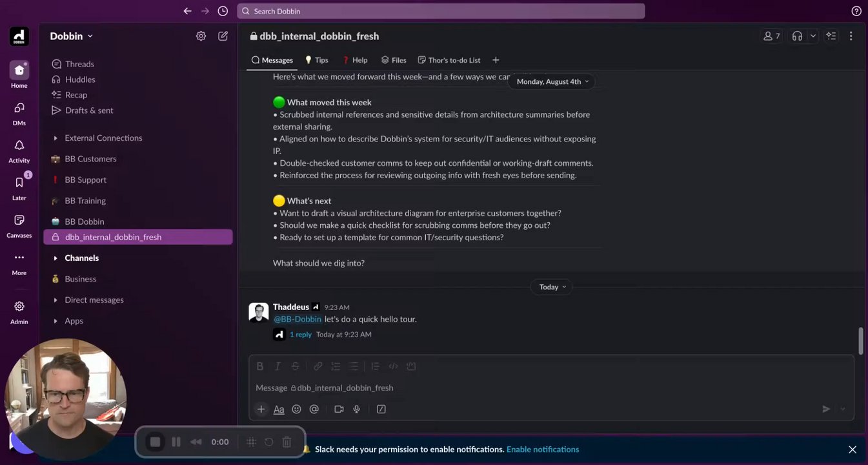Viewport: 868px width, 465px height.
Task: Open the @BB-Dobbin mention
Action: (298, 319)
